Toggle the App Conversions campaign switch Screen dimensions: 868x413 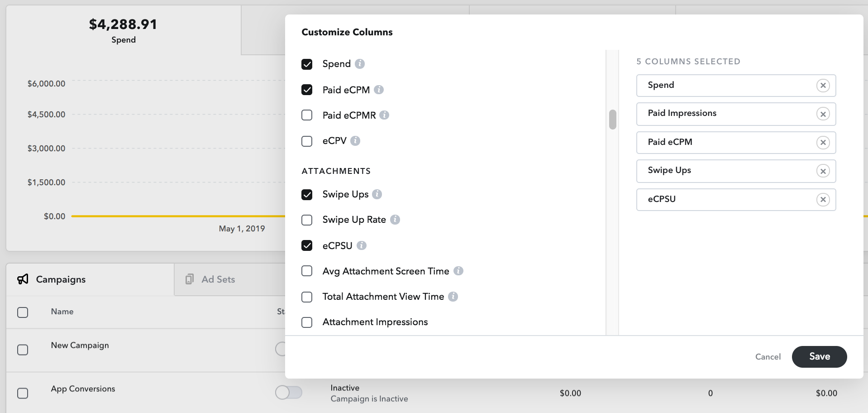[289, 393]
